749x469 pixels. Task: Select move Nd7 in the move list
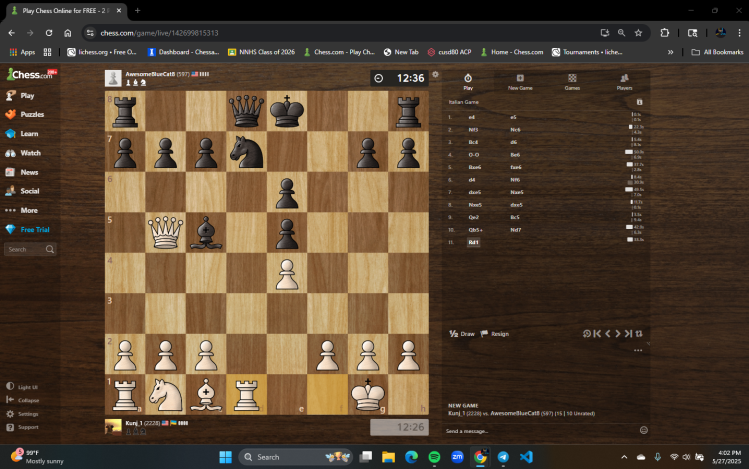click(515, 230)
